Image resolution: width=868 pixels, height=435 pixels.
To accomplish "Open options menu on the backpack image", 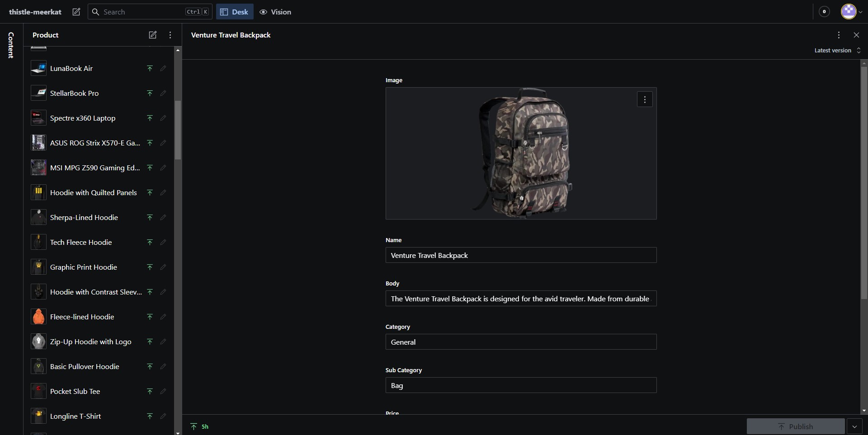I will (645, 99).
